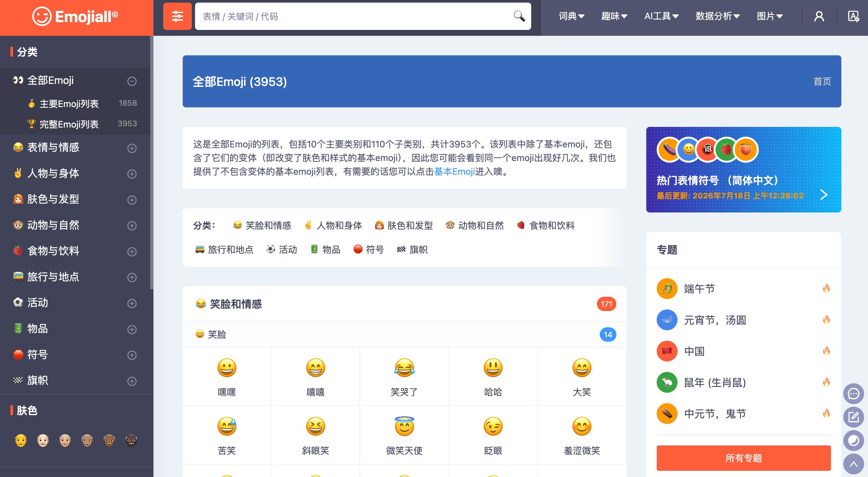Image resolution: width=868 pixels, height=477 pixels.
Task: Expand 旗帜 in sidebar
Action: [132, 381]
